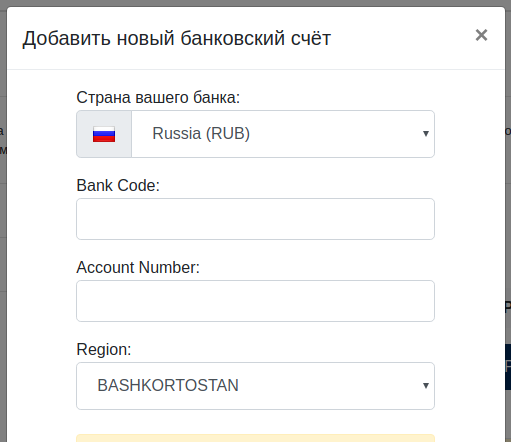Focus the Bank Code input field

[x=255, y=219]
